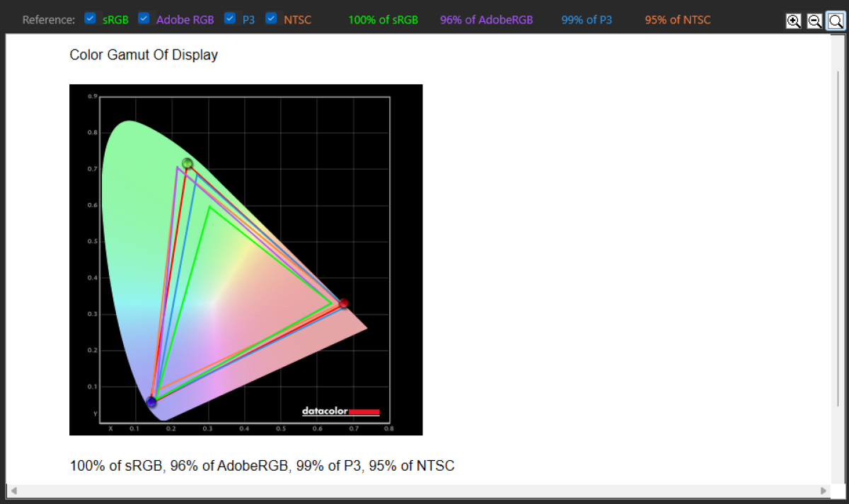Click the blue primary marker on the gamut chart
This screenshot has width=849, height=504.
point(151,402)
